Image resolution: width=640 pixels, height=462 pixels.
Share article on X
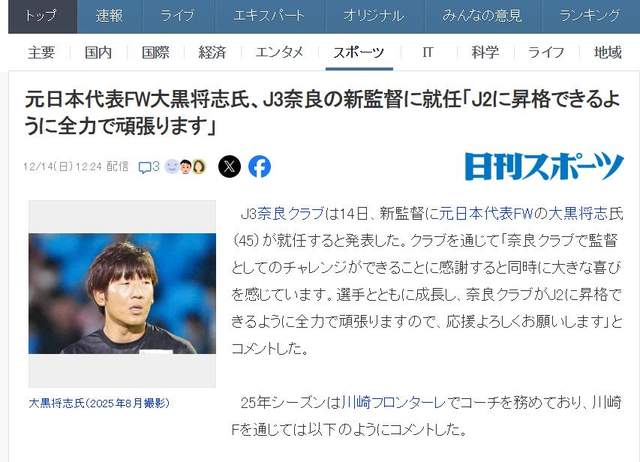pos(229,167)
